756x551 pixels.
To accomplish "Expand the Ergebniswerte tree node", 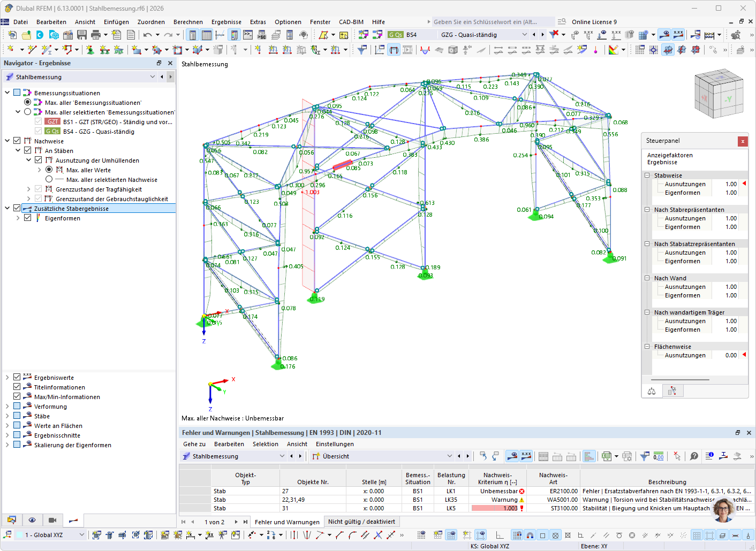I will pos(7,378).
